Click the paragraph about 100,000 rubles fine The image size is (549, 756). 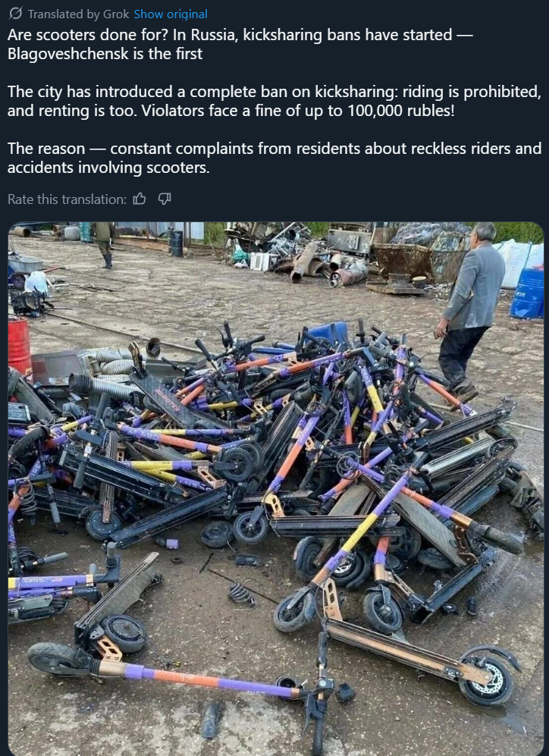click(x=274, y=102)
